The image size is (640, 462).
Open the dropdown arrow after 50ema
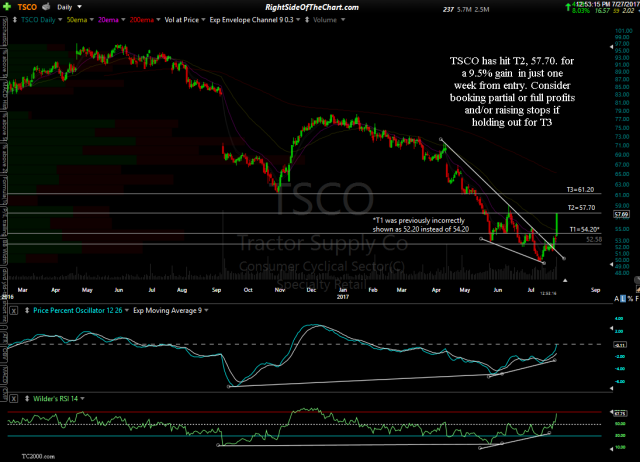(91, 20)
